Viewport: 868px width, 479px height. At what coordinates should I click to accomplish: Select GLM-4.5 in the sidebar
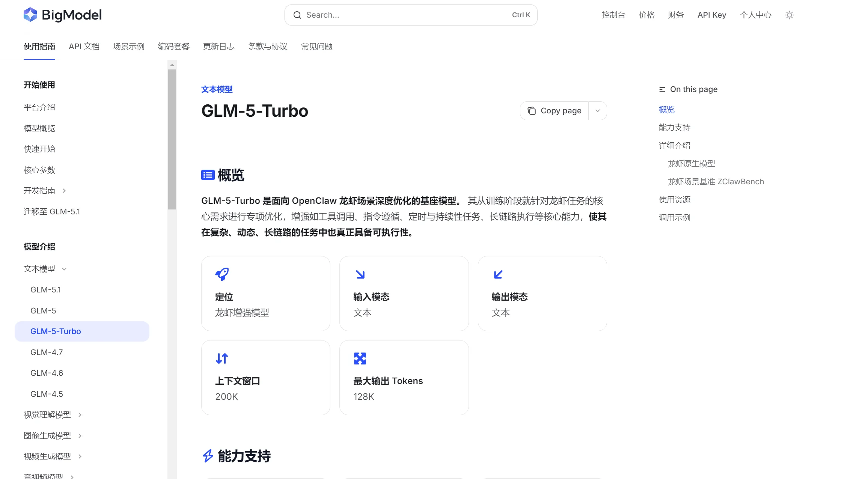pyautogui.click(x=47, y=394)
